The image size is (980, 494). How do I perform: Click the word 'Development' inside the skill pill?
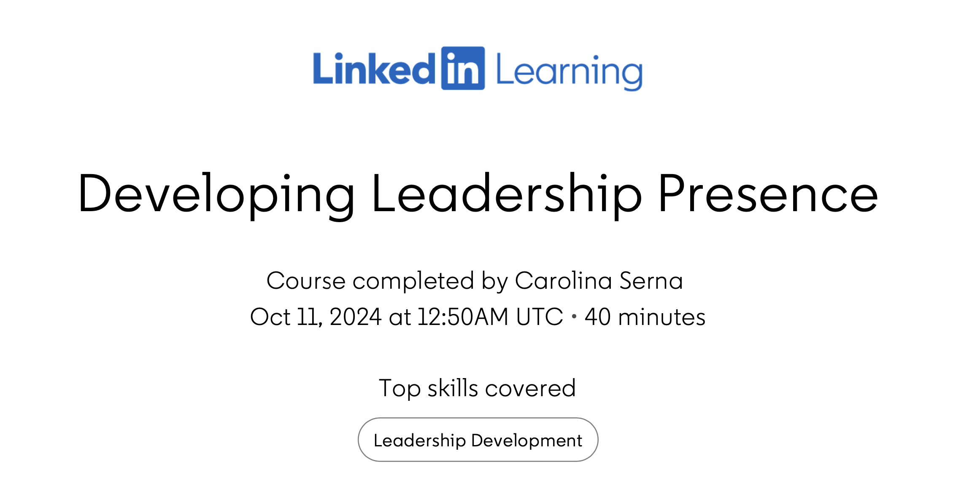pyautogui.click(x=526, y=441)
